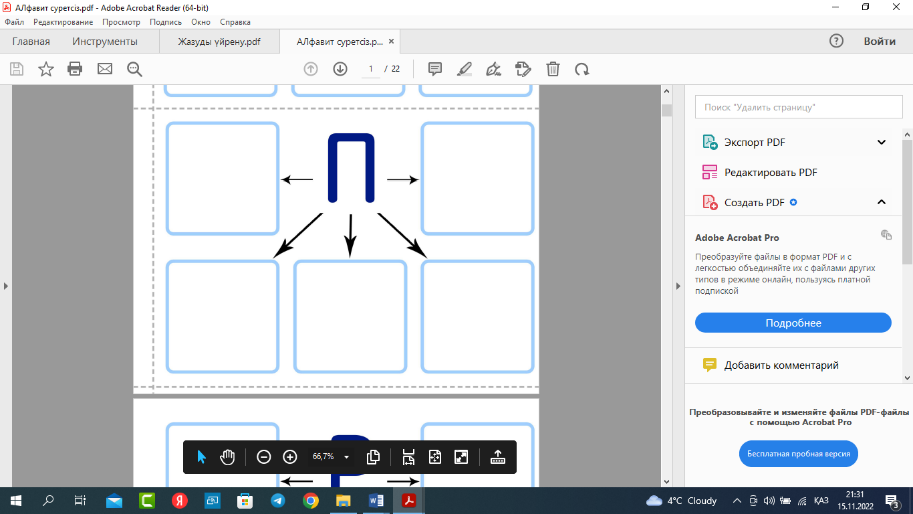The width and height of the screenshot is (913, 514).
Task: Select the highlighter pen tool
Action: 464,69
